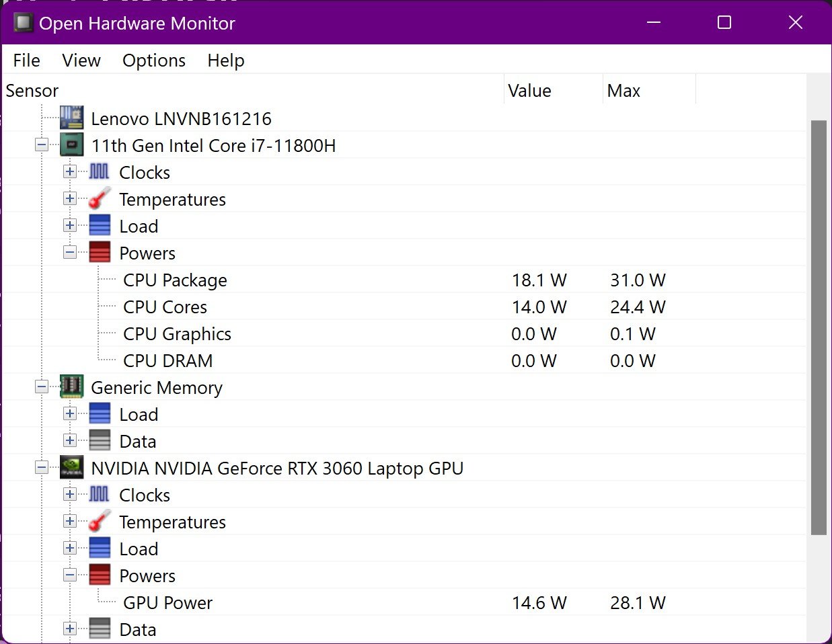Click the CPU Load blue bars icon
This screenshot has width=832, height=644.
tap(100, 225)
